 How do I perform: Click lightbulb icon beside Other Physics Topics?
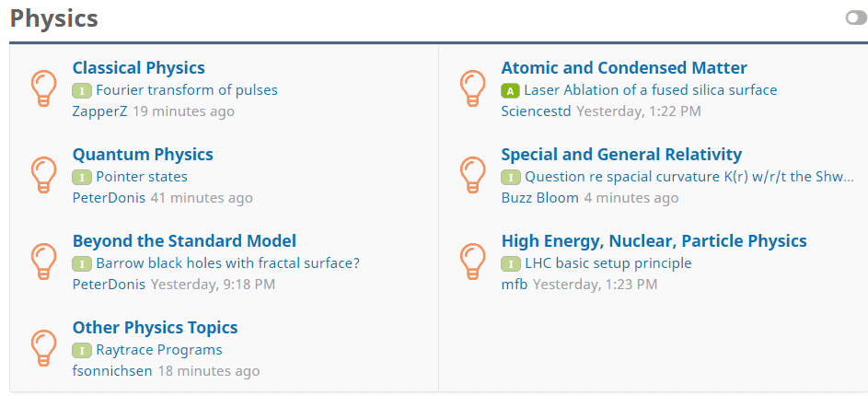point(43,349)
